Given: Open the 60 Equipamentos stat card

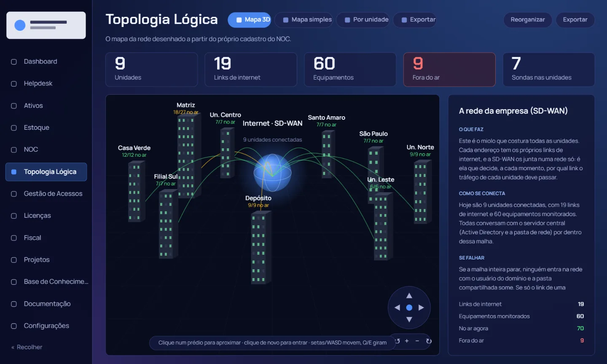Looking at the screenshot, I should click(x=350, y=70).
